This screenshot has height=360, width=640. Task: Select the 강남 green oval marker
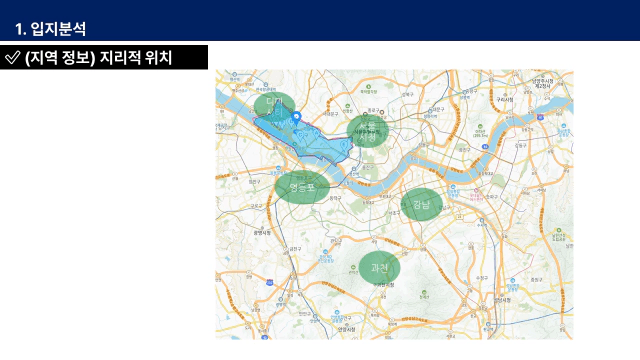pyautogui.click(x=422, y=204)
